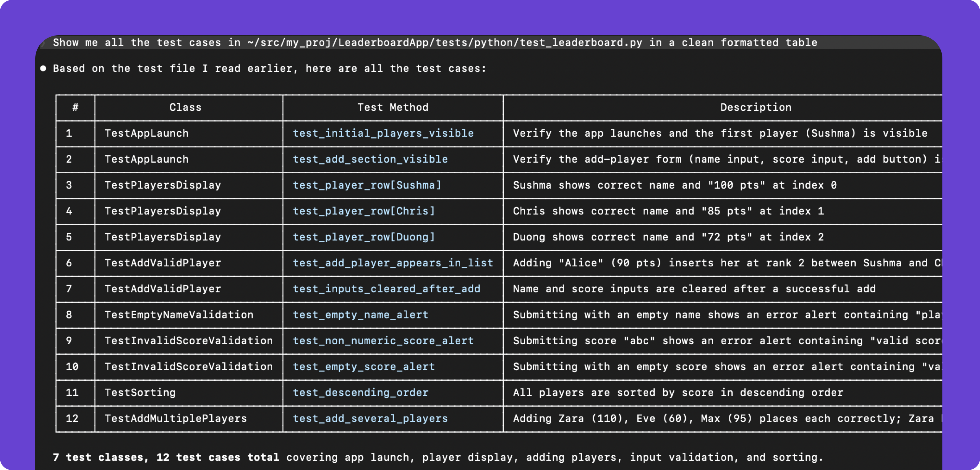Select the TestEmptyNameValidation class cell
Image resolution: width=980 pixels, height=470 pixels.
point(179,315)
